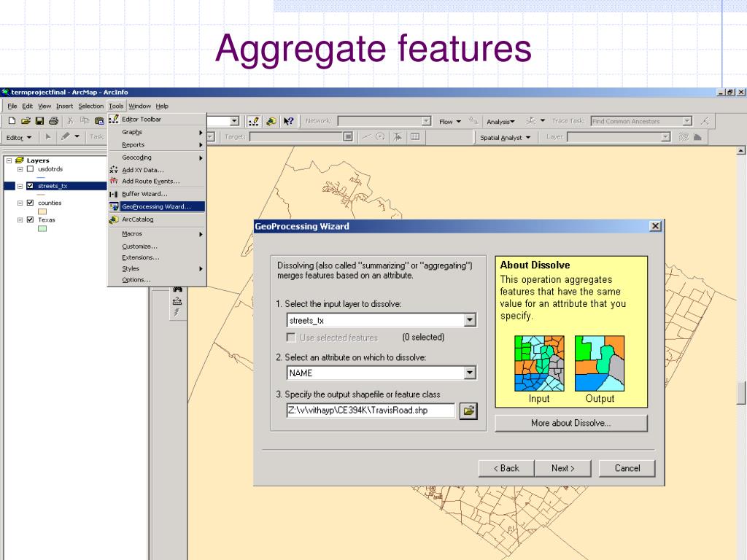Click the Rotate tool icon in Editor toolbar

pos(379,137)
